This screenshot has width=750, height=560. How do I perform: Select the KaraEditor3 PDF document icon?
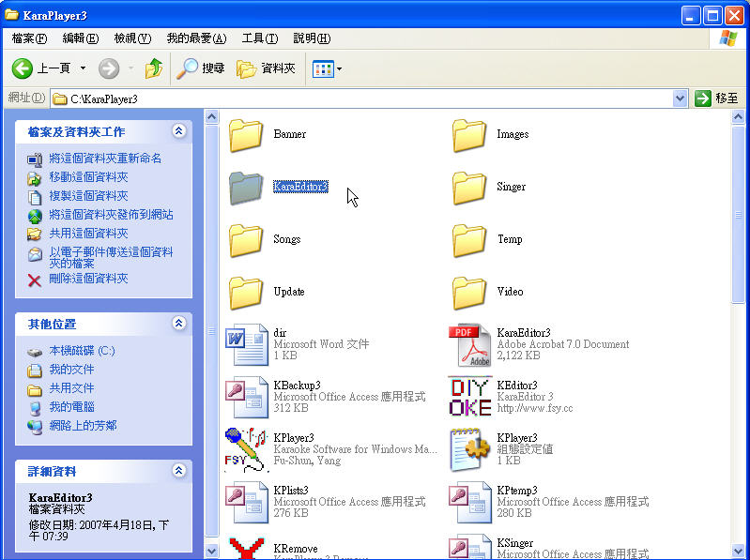click(469, 344)
